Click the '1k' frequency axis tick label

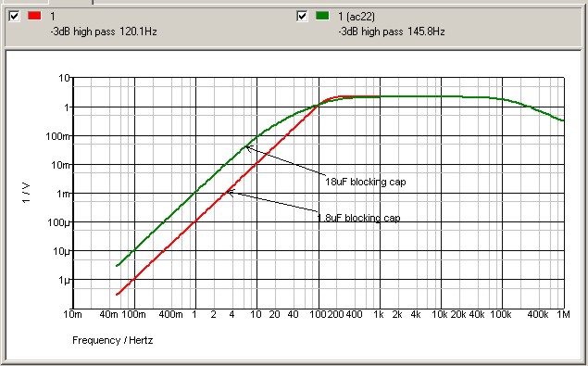pos(379,314)
